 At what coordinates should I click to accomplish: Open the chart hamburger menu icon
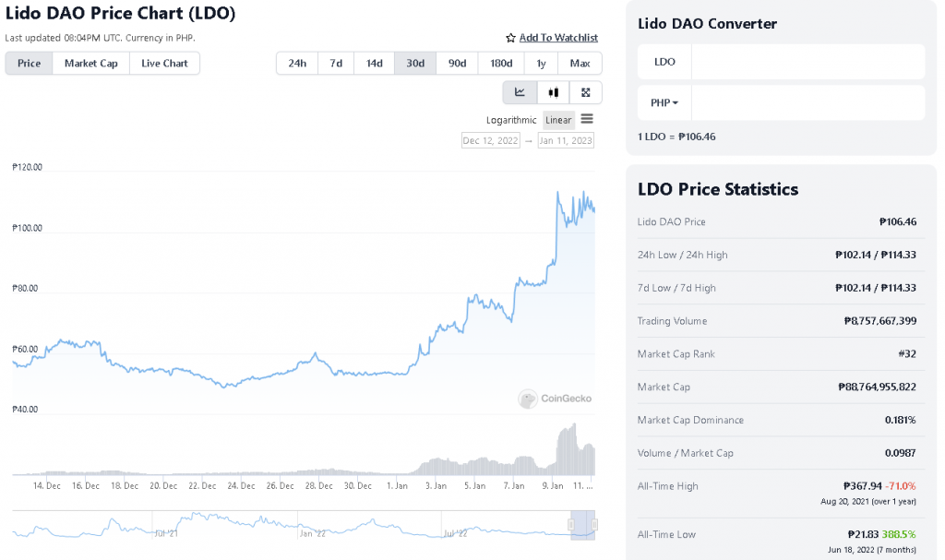(587, 119)
